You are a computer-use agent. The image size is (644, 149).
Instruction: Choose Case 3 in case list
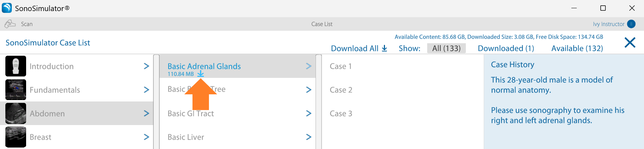click(341, 113)
